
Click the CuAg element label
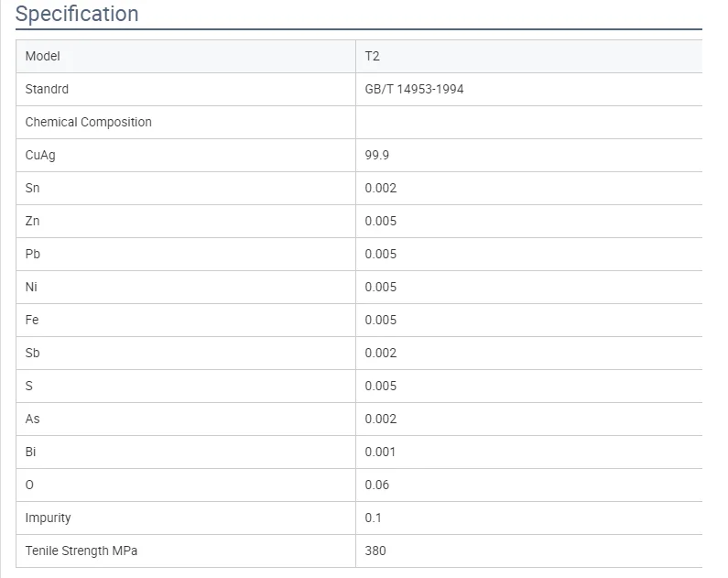[40, 155]
